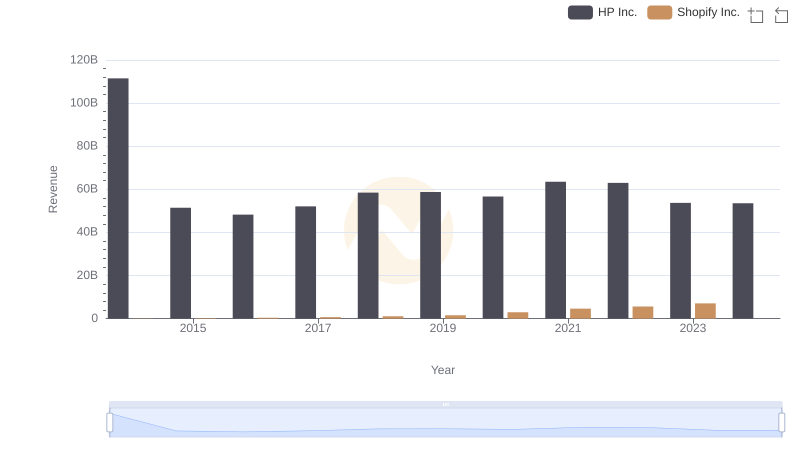Click the HP Inc. bar for 2020
The image size is (800, 461).
click(493, 258)
